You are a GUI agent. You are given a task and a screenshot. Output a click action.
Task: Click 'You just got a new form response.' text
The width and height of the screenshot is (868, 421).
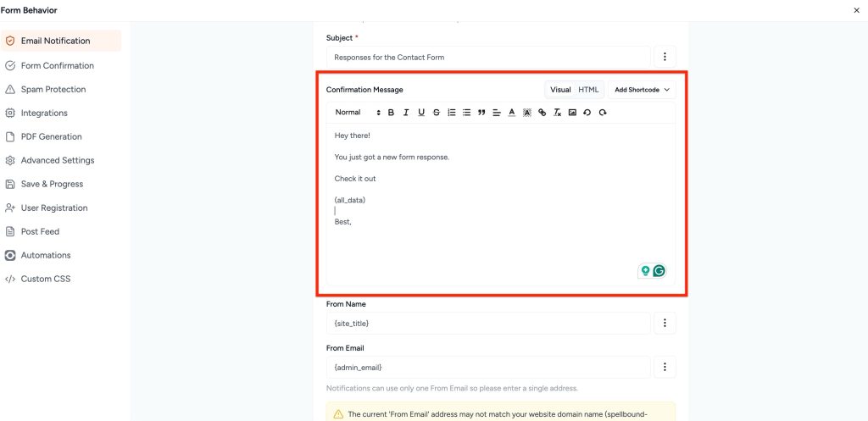tap(392, 157)
